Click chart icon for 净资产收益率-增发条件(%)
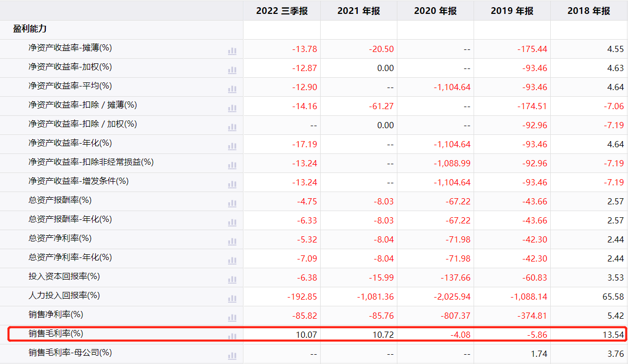628x364 pixels. [232, 184]
